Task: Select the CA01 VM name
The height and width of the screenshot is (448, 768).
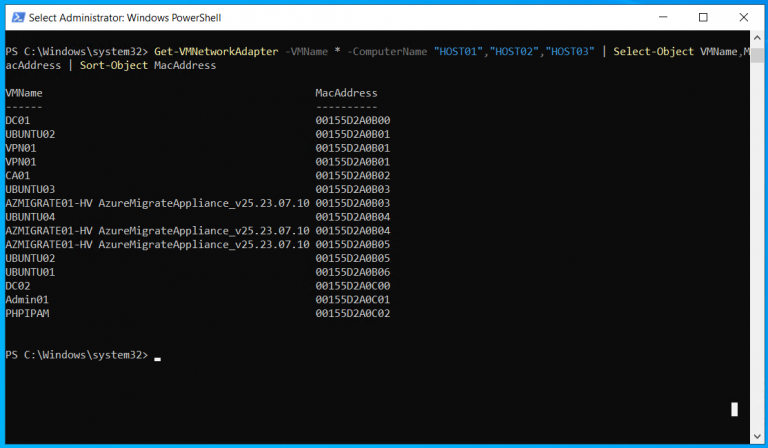Action: click(x=18, y=175)
